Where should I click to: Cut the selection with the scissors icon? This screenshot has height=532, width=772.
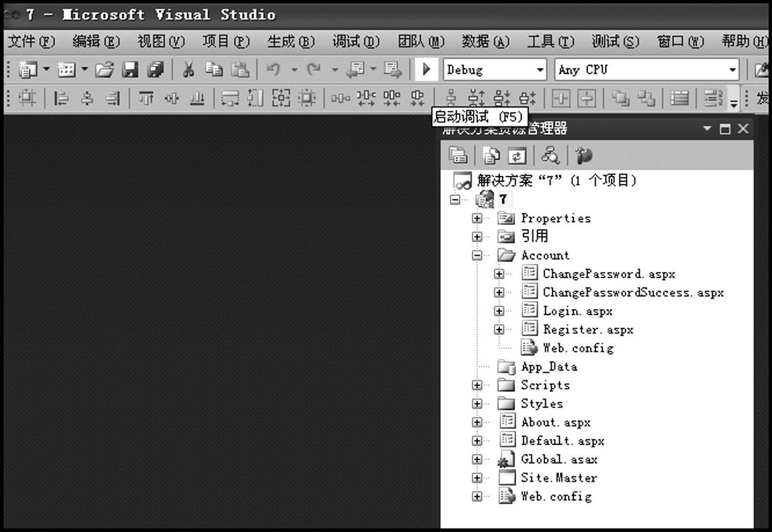click(189, 70)
